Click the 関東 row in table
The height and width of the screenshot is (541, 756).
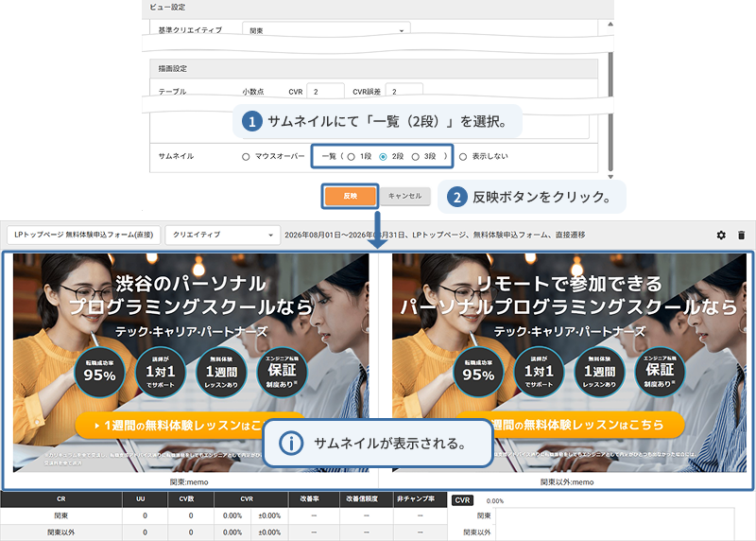pyautogui.click(x=224, y=515)
